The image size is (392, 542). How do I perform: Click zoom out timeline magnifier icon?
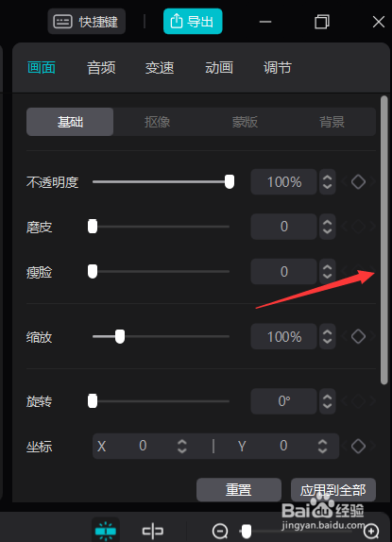click(x=220, y=531)
